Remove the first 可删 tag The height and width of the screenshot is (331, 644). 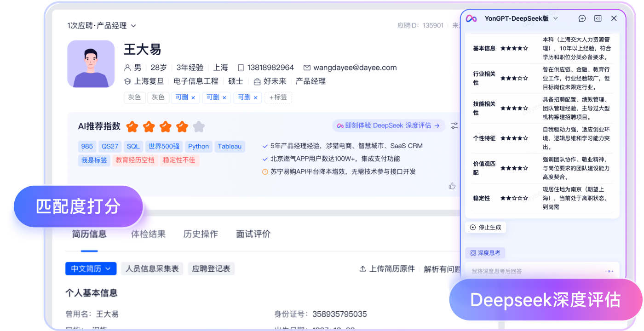193,97
